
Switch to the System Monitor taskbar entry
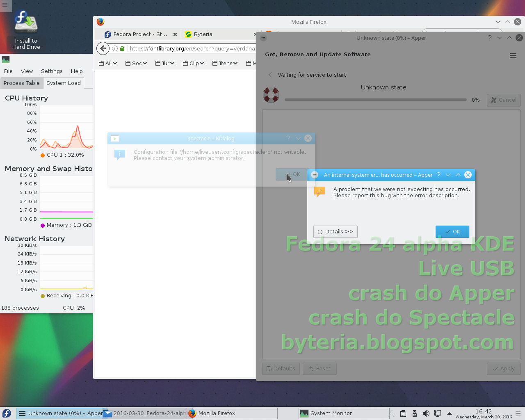pyautogui.click(x=344, y=413)
